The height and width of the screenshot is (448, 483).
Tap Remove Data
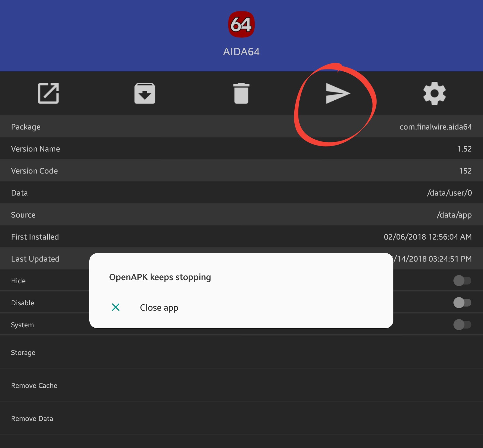pos(241,418)
